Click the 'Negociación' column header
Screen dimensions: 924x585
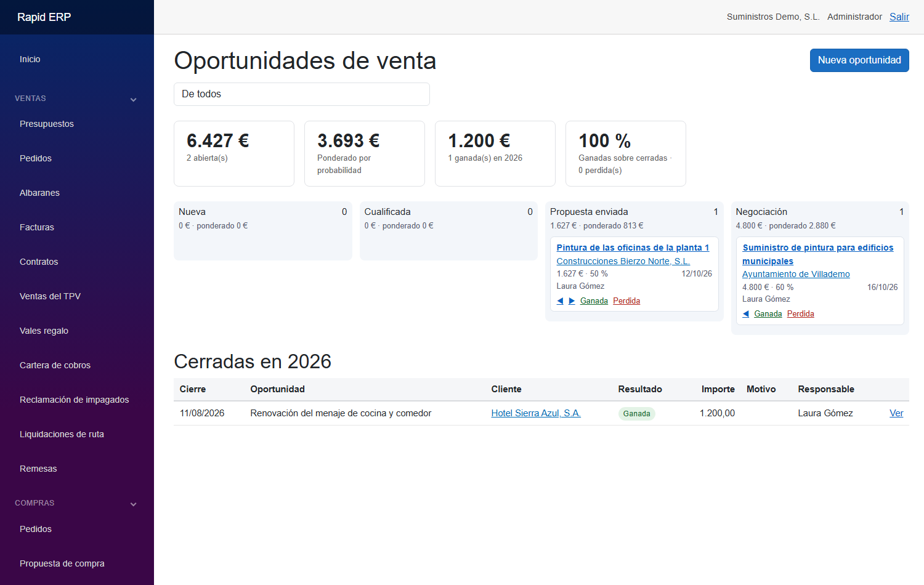761,212
